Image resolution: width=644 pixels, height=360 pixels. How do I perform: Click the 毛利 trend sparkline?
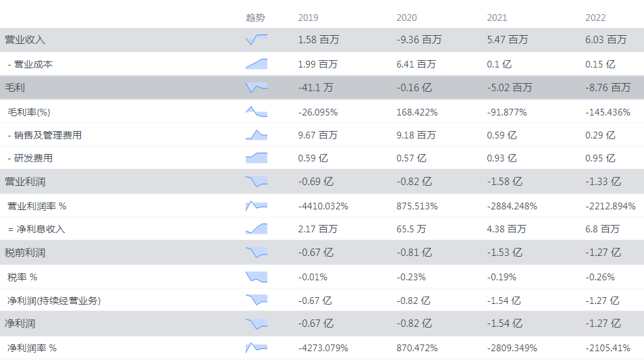coord(257,88)
